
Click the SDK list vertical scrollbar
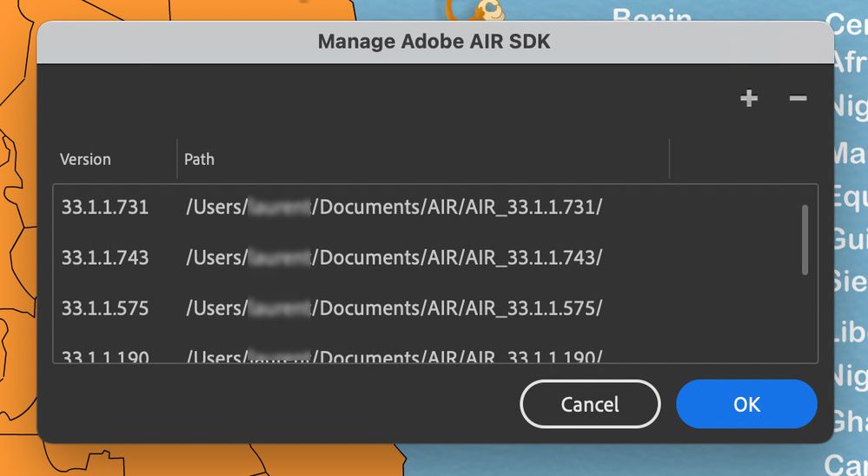click(805, 240)
